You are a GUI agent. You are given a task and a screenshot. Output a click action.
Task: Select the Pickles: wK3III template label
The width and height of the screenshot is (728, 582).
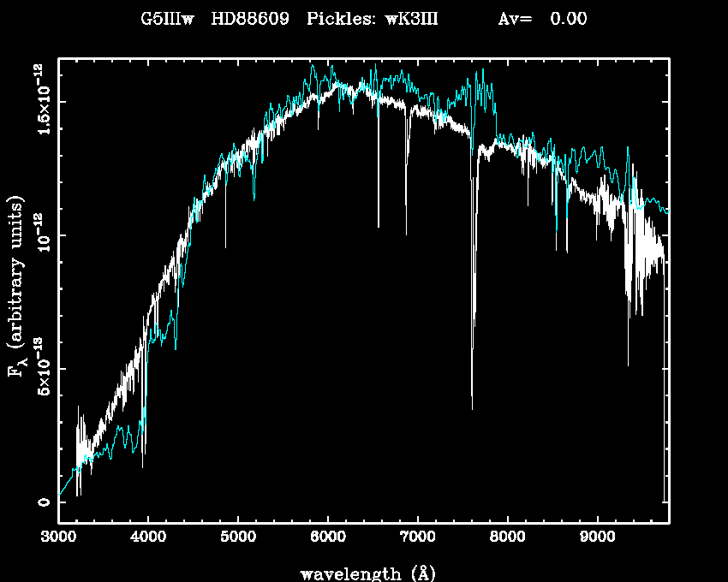click(373, 19)
